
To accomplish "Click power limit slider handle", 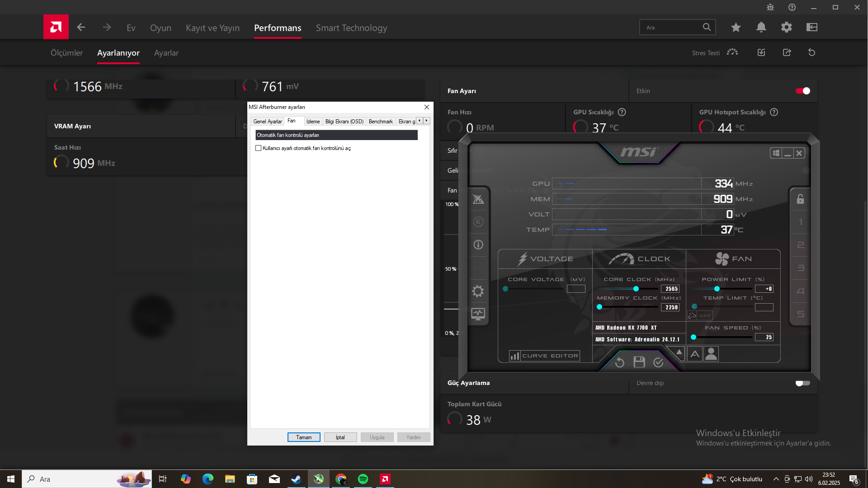I will click(717, 289).
